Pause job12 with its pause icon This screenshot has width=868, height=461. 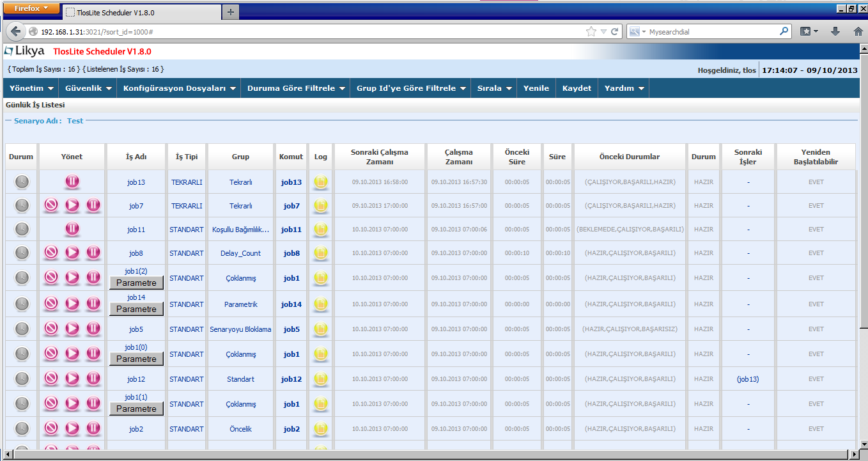[93, 379]
